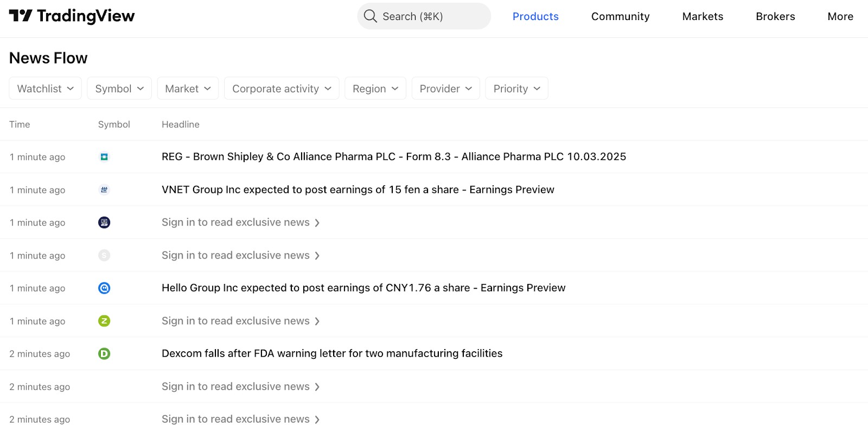Click the timestamp in the Dexcom row
The height and width of the screenshot is (432, 868).
(40, 354)
